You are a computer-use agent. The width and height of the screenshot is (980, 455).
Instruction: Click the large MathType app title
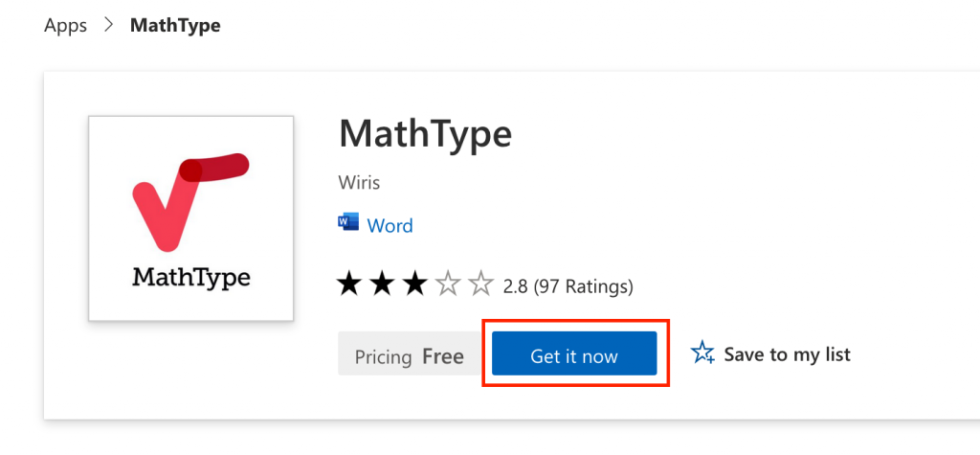tap(425, 134)
